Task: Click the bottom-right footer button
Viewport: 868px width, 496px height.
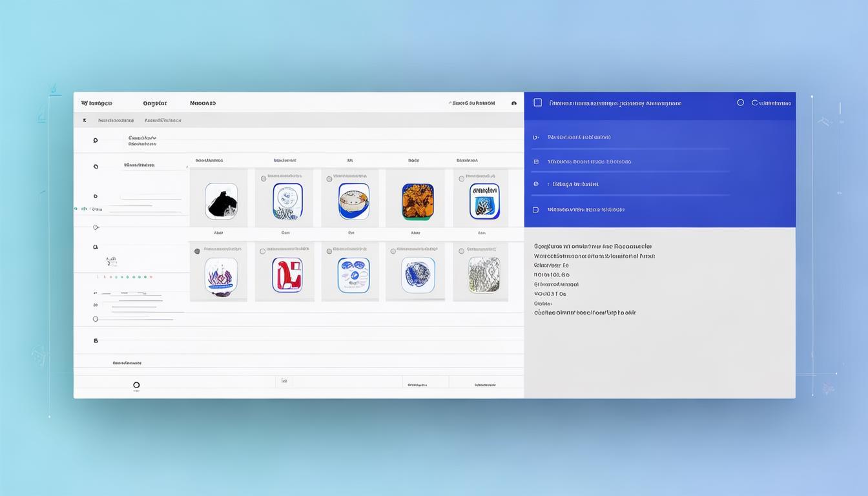Action: [x=485, y=385]
